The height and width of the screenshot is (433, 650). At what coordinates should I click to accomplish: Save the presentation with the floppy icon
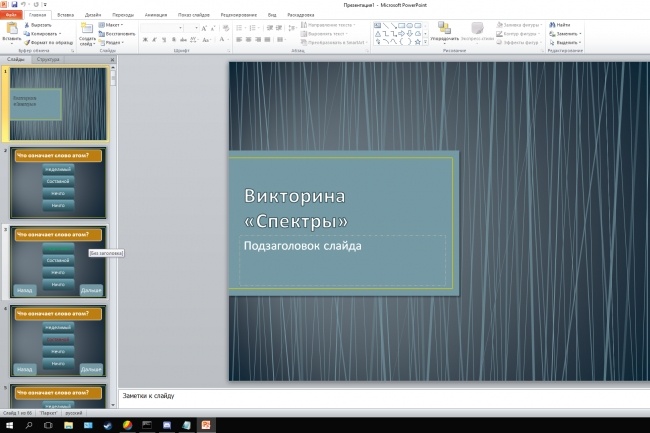pyautogui.click(x=14, y=5)
